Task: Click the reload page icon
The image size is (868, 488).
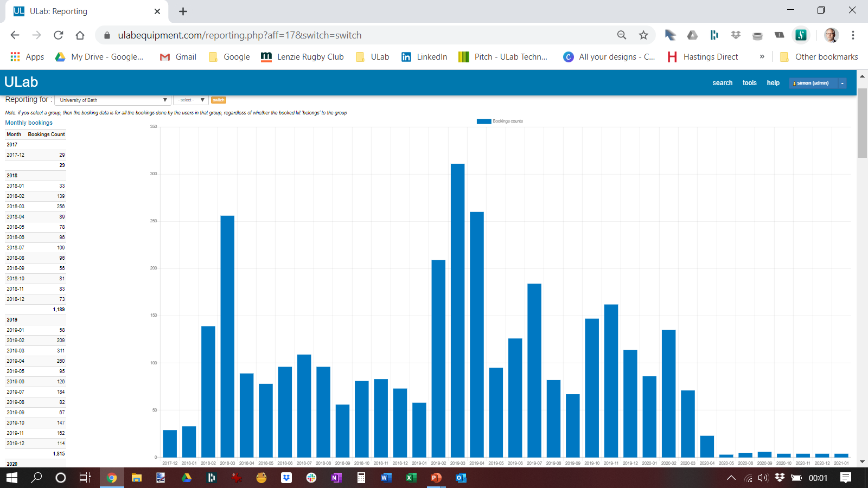Action: tap(58, 35)
